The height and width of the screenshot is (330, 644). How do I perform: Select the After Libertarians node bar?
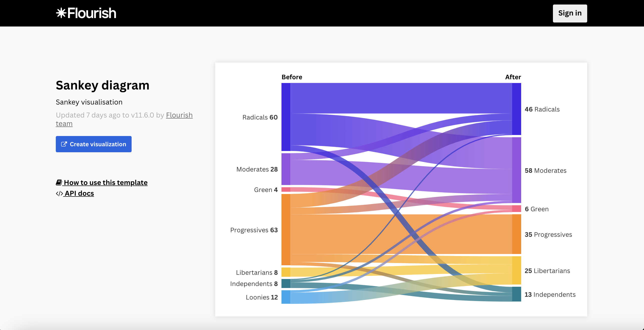[x=516, y=270]
